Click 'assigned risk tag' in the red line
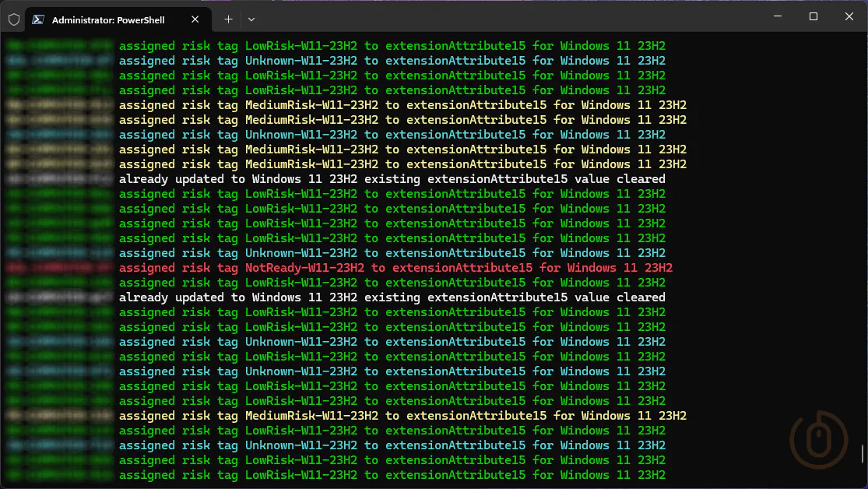 (178, 268)
